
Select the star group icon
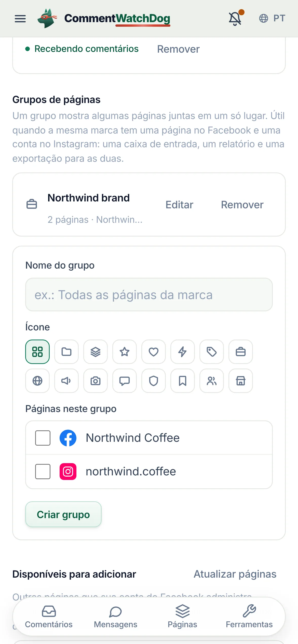[x=125, y=352]
